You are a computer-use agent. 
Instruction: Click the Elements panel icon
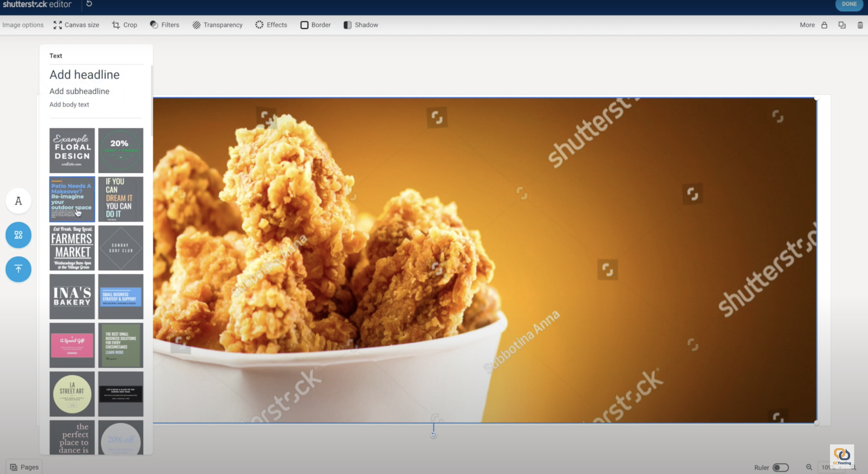(18, 235)
